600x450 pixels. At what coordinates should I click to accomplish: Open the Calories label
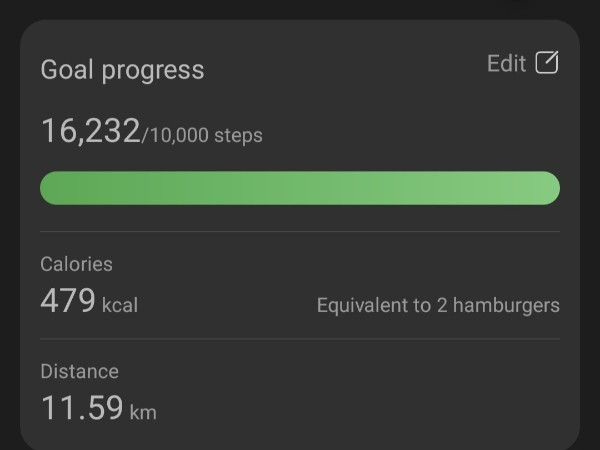pos(76,264)
